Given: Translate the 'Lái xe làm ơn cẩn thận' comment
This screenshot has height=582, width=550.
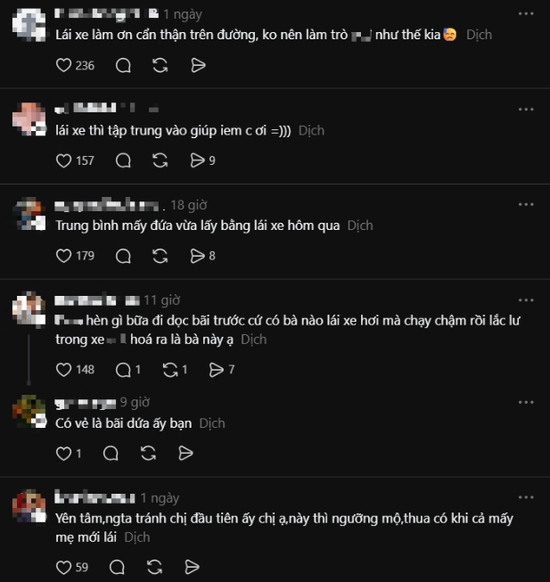Looking at the screenshot, I should tap(479, 35).
